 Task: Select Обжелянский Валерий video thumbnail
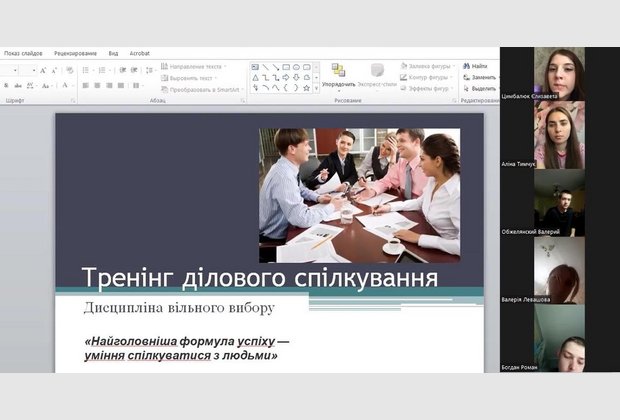pyautogui.click(x=559, y=203)
